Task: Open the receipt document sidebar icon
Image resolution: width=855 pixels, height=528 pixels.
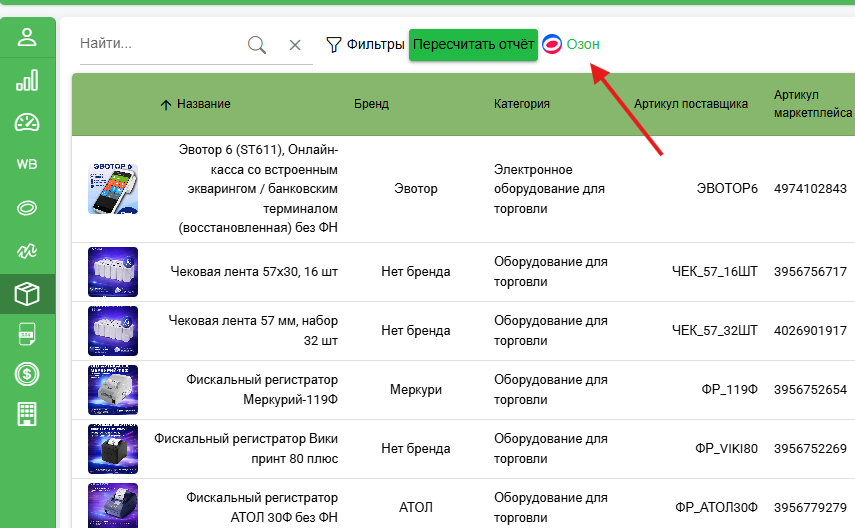Action: [x=27, y=334]
